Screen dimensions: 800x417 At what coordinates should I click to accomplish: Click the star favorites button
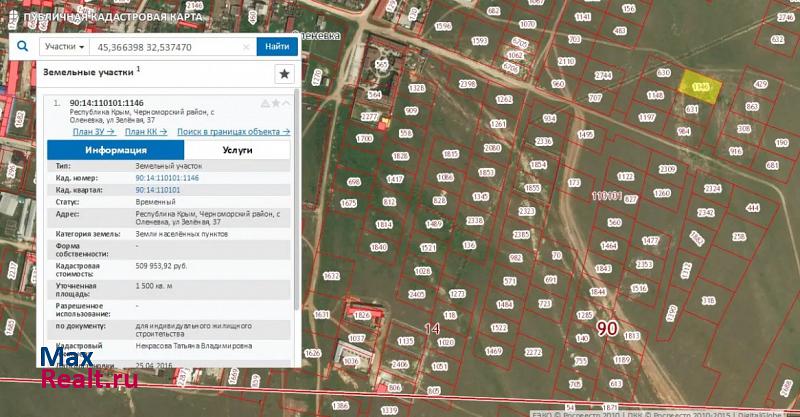tap(284, 73)
